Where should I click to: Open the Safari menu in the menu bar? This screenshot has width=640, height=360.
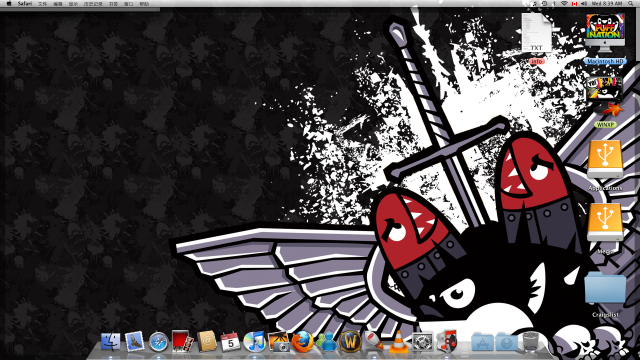click(x=25, y=3)
